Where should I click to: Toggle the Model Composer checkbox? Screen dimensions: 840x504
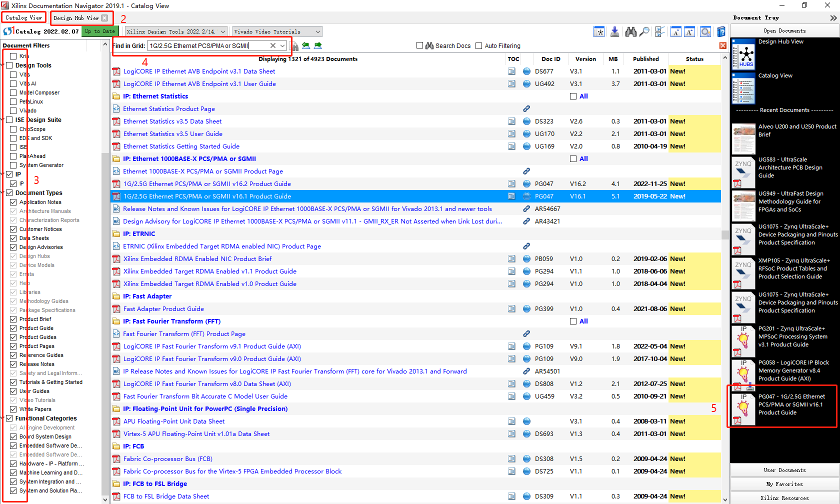(x=13, y=92)
